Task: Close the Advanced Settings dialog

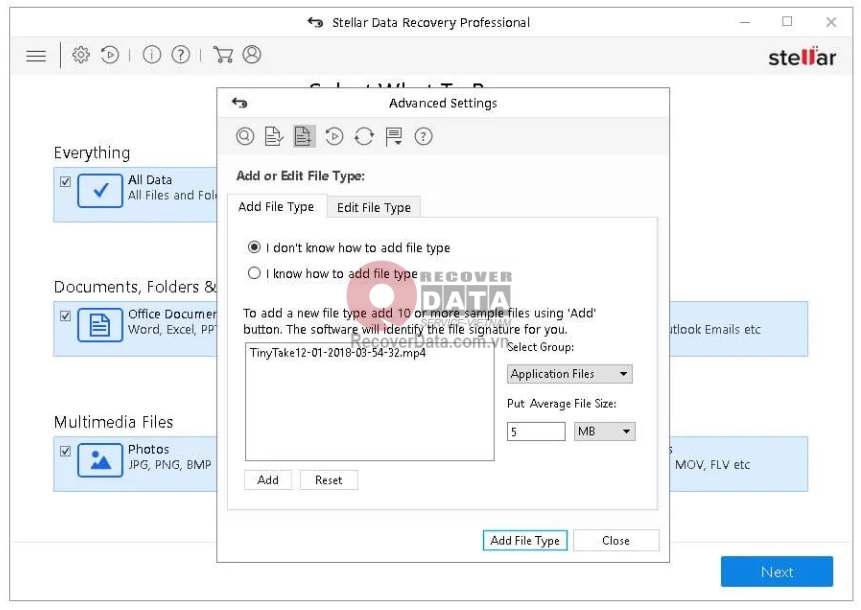Action: click(616, 540)
